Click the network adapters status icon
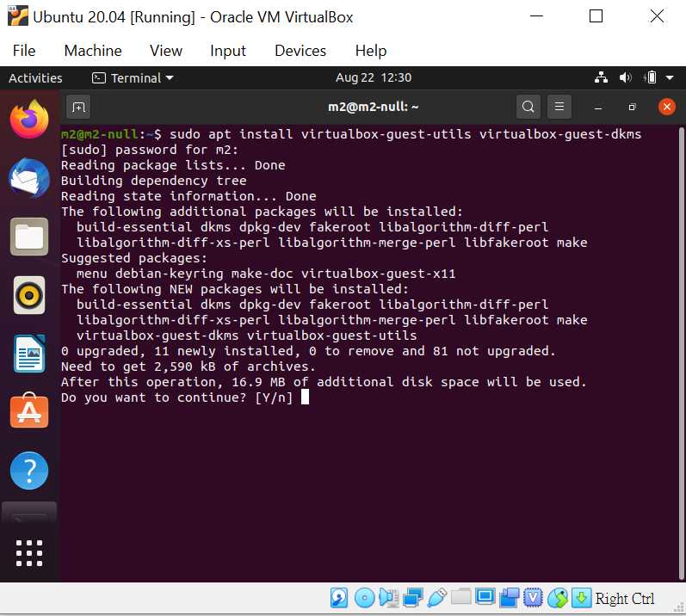This screenshot has width=686, height=616. click(412, 598)
